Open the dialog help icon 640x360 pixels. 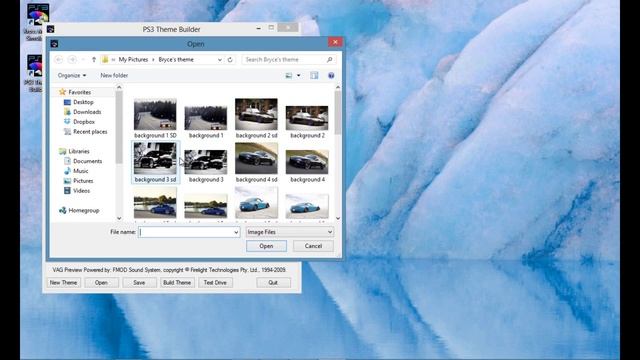[331, 76]
